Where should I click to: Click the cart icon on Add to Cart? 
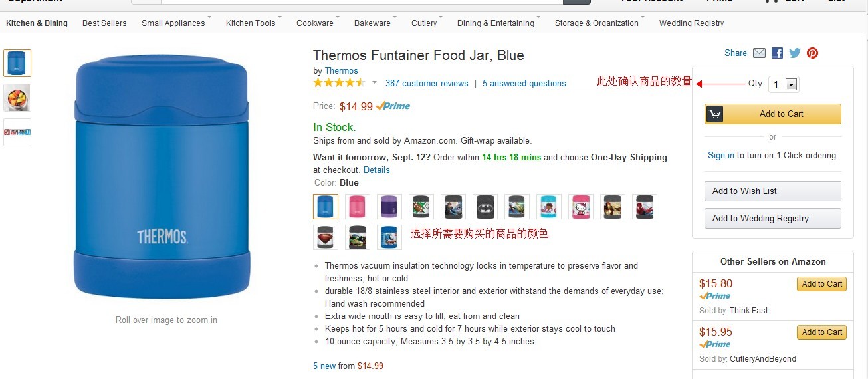pos(715,114)
